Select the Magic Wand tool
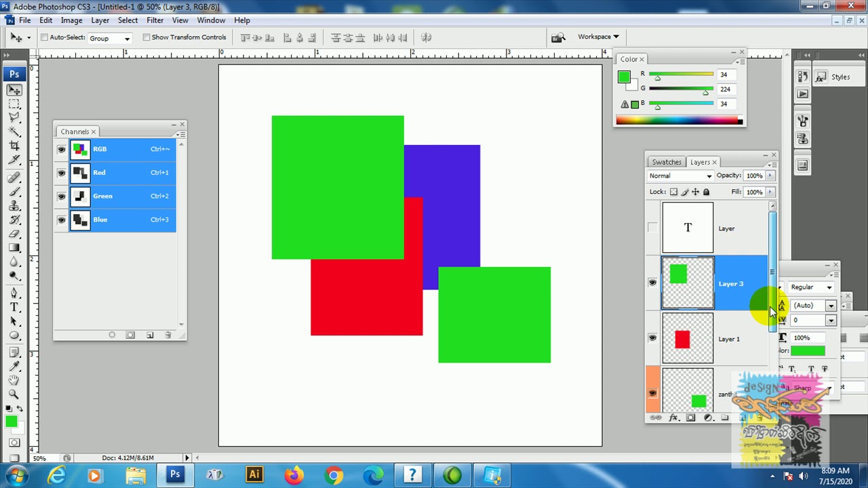This screenshot has width=868, height=488. [x=14, y=131]
